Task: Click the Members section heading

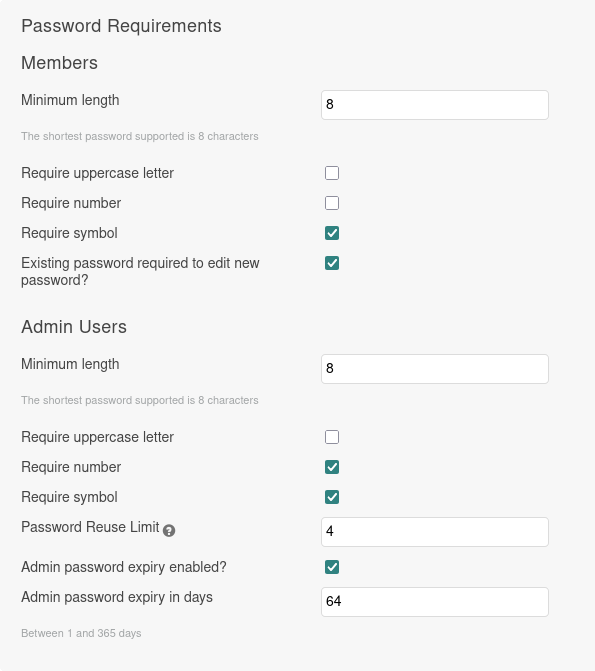Action: coord(60,63)
